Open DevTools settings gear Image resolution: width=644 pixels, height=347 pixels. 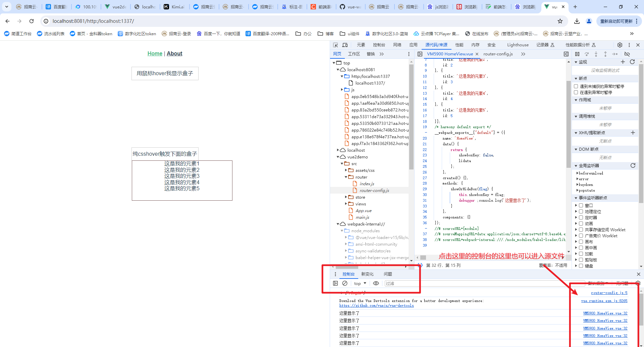[x=620, y=45]
